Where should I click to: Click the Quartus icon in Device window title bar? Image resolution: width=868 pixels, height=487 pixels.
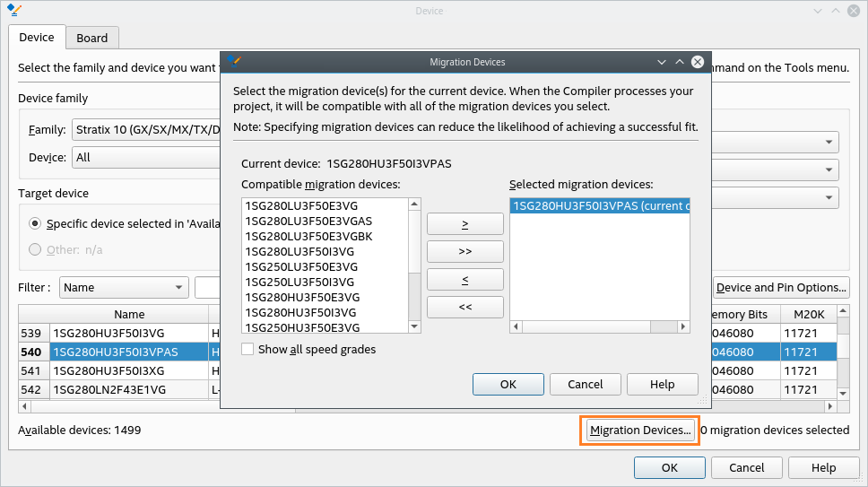coord(13,11)
